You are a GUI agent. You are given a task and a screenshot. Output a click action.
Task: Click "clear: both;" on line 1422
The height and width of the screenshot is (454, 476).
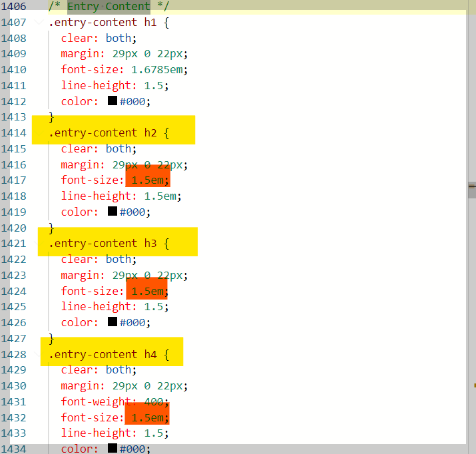coord(99,259)
